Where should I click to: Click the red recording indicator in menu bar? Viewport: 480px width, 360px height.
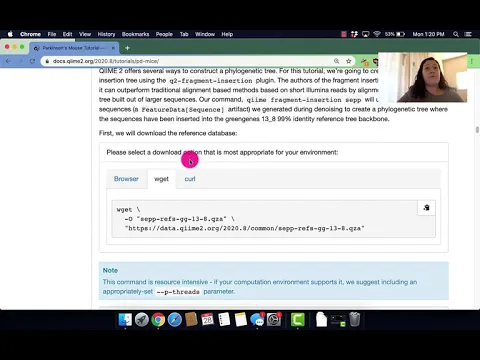(x=344, y=34)
